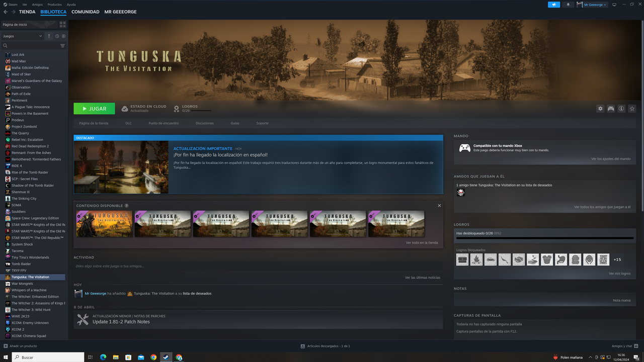
Task: Click first locked achievement chest icon
Action: point(462,259)
